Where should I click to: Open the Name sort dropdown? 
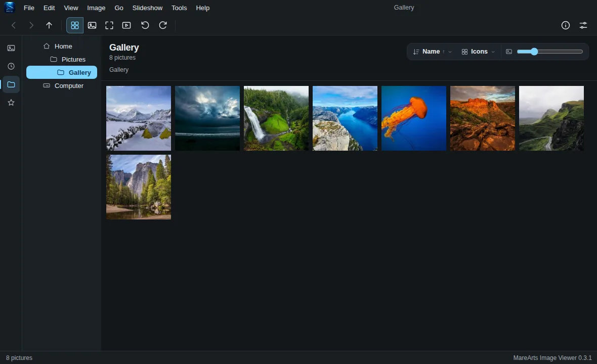pyautogui.click(x=433, y=52)
